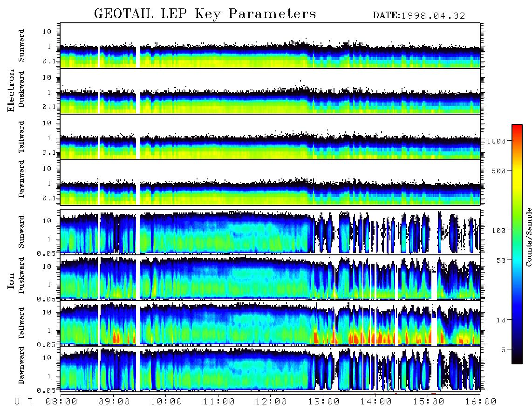This screenshot has height=410, width=532.
Task: Click the 09:00 time tick label
Action: tap(114, 402)
